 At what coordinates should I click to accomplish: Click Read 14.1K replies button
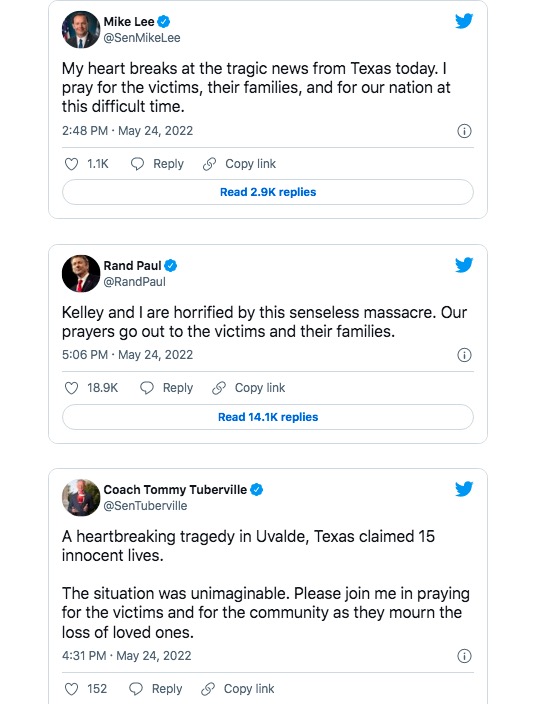tap(268, 417)
